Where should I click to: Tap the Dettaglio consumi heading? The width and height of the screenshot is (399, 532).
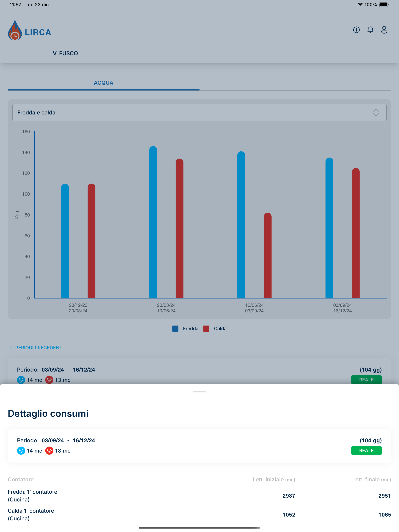(x=48, y=413)
